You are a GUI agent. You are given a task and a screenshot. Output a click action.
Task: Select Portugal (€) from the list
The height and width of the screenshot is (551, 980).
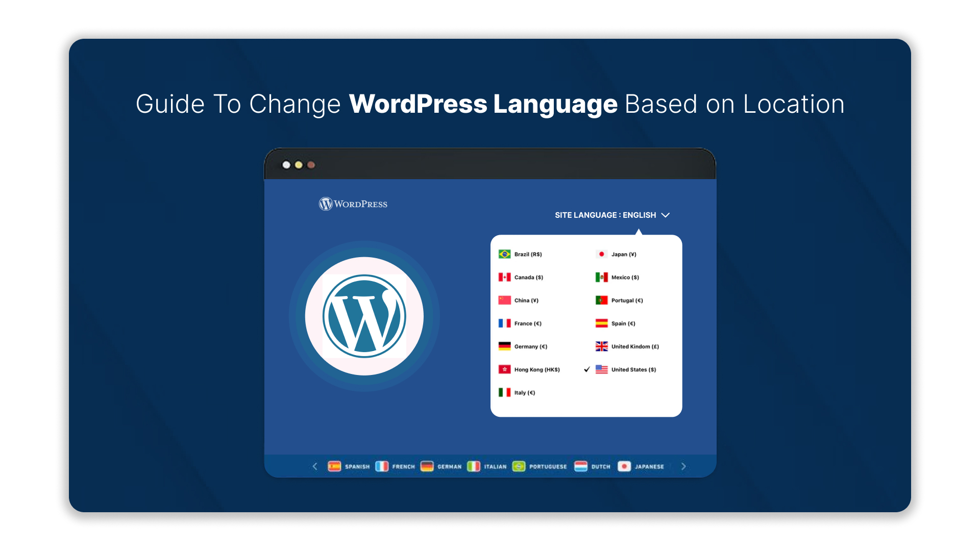click(x=626, y=300)
